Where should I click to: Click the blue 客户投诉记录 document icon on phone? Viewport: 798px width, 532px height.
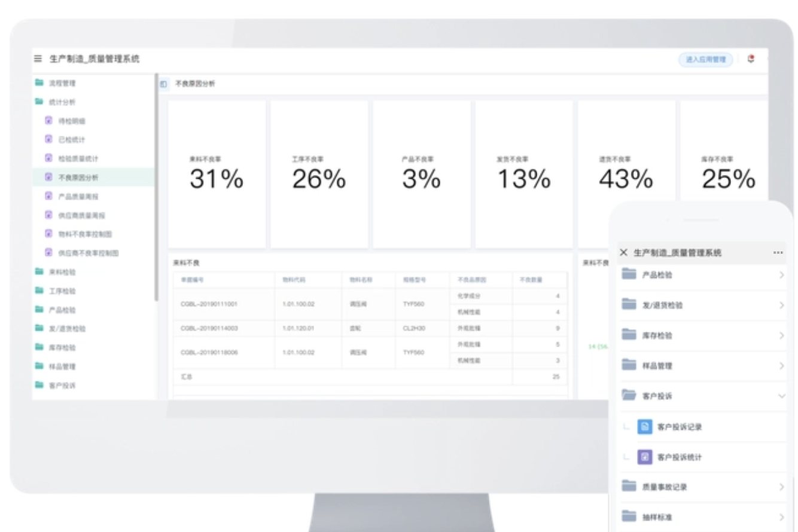pos(644,427)
